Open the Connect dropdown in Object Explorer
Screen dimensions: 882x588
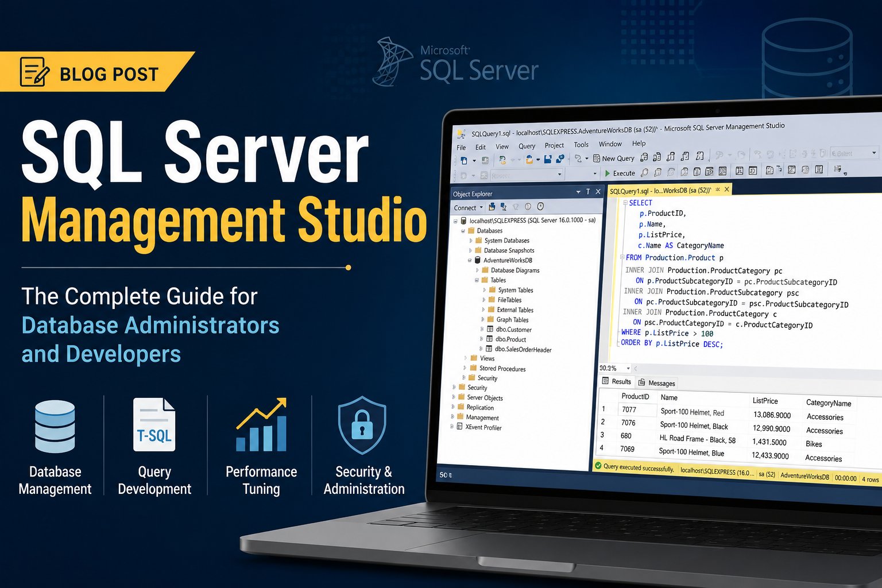point(468,208)
